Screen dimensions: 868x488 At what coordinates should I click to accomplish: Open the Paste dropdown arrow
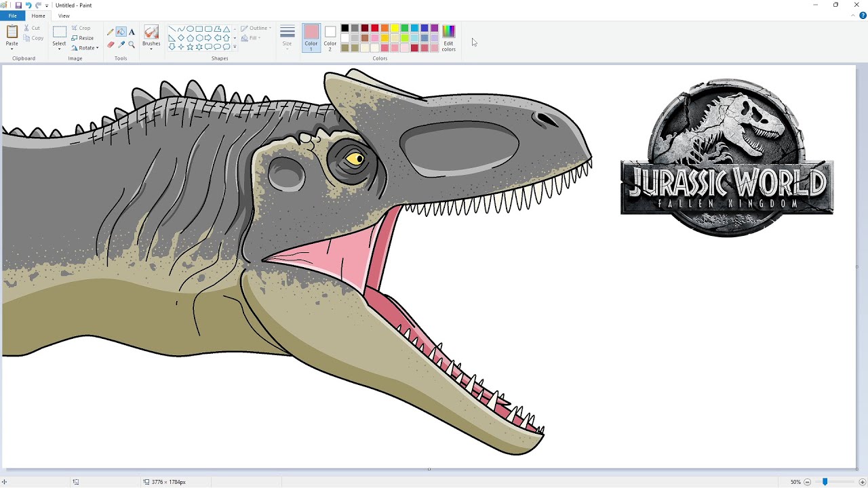pyautogui.click(x=12, y=49)
